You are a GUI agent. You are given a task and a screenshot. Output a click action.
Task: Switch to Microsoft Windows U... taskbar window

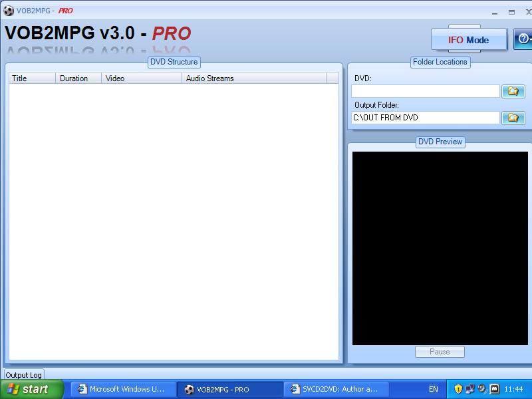124,389
